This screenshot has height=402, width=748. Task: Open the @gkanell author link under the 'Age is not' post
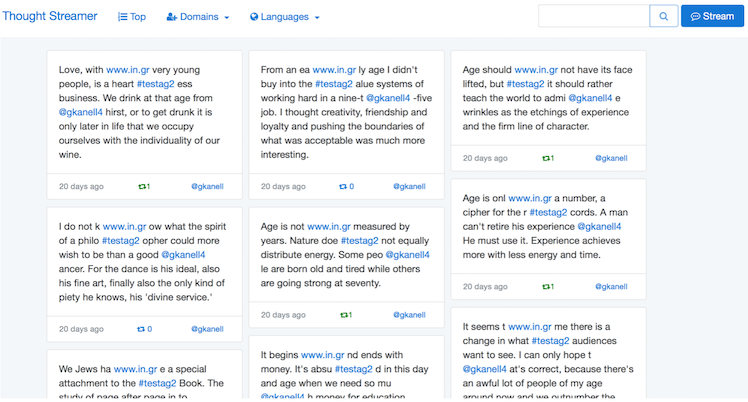click(409, 315)
